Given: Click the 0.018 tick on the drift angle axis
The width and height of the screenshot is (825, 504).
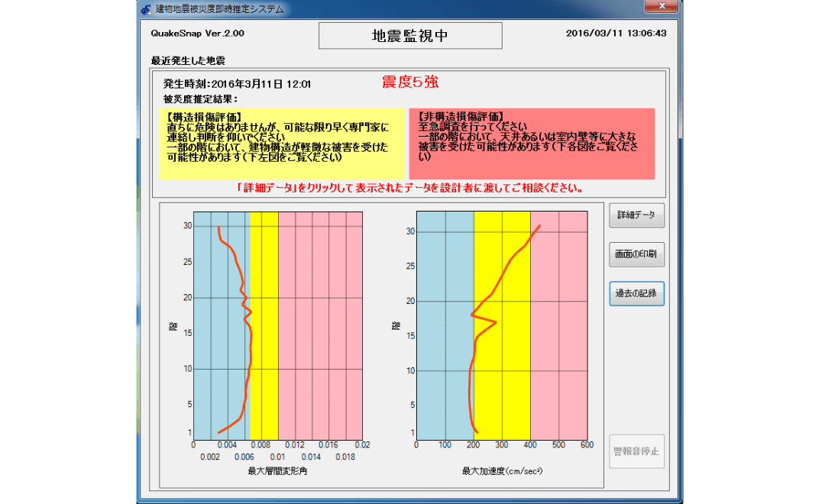Looking at the screenshot, I should click(345, 457).
